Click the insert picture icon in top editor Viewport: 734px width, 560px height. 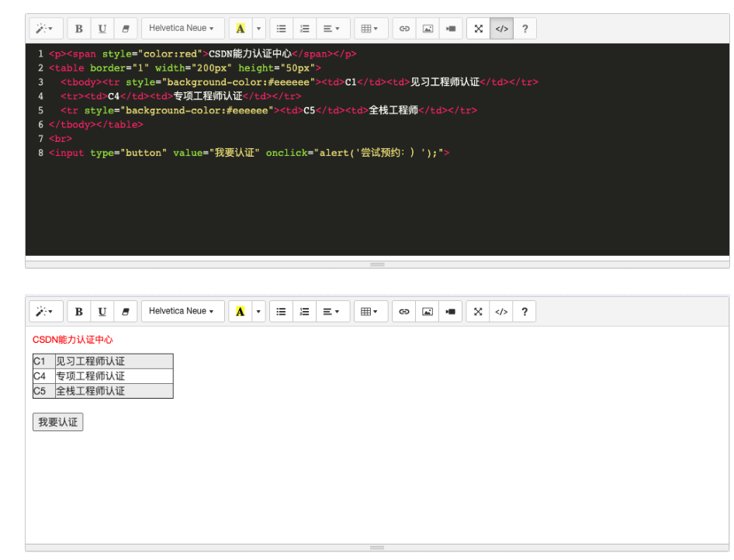pos(428,29)
